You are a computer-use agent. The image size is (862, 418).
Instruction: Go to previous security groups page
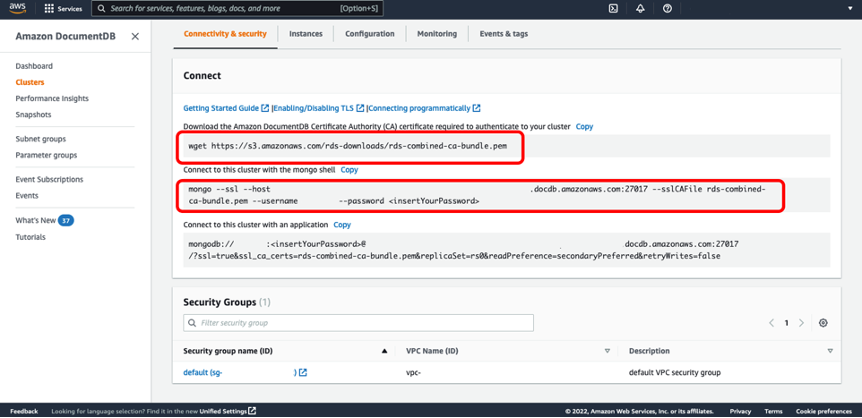tap(772, 323)
